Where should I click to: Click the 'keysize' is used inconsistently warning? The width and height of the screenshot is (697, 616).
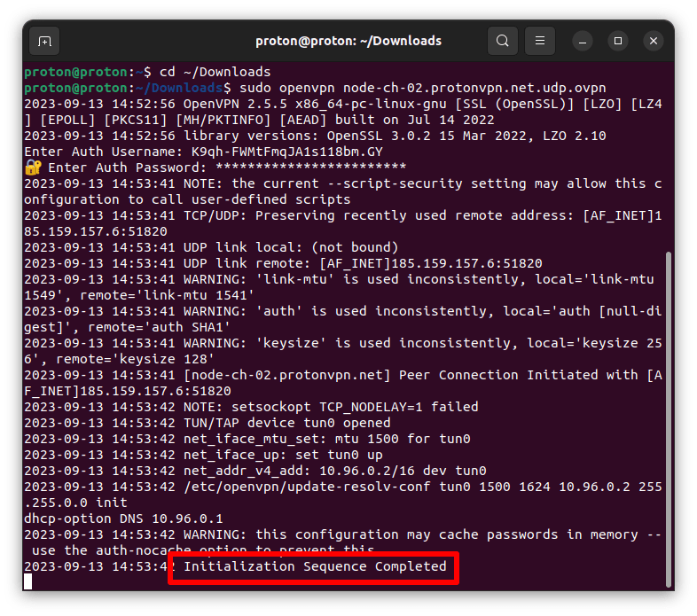342,351
